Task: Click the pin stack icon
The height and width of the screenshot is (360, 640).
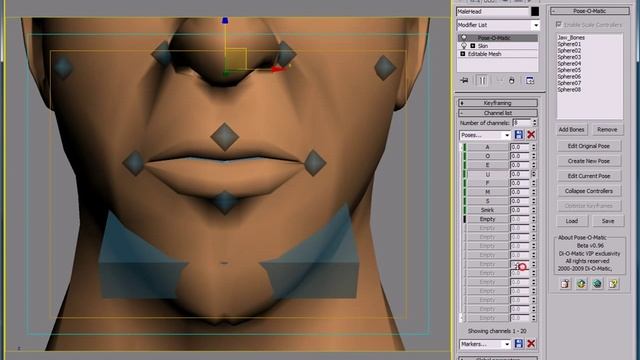Action: [464, 80]
